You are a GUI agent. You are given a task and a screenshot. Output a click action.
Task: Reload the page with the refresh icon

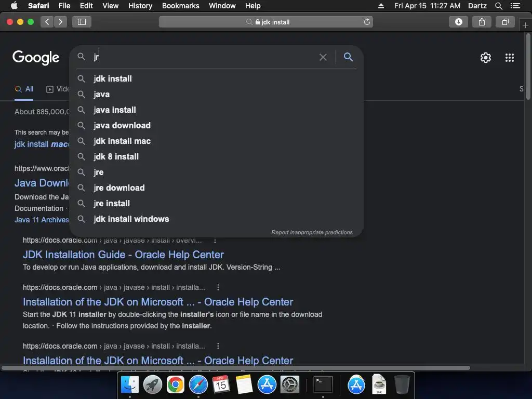(x=367, y=22)
